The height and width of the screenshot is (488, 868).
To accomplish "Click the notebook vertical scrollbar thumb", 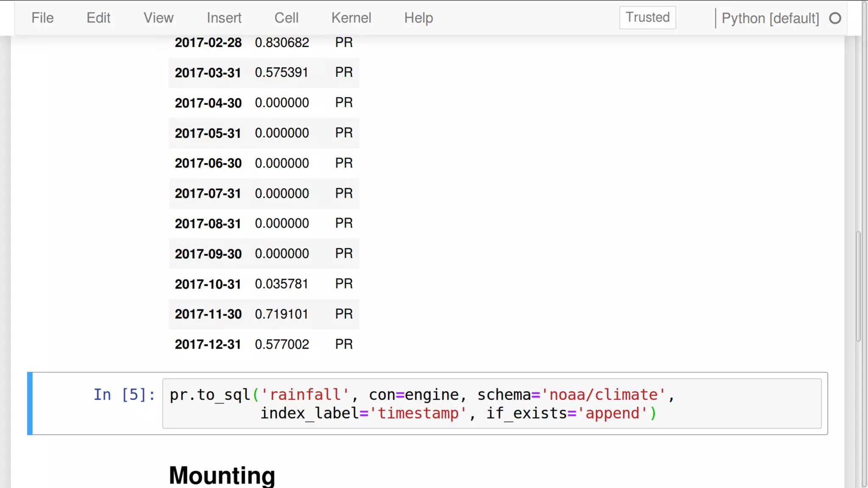I will click(x=858, y=286).
